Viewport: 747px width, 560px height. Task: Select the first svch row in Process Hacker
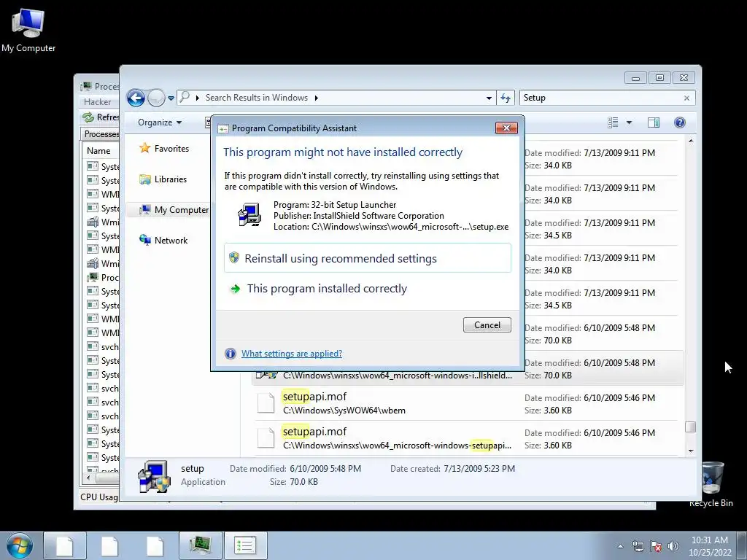point(102,346)
